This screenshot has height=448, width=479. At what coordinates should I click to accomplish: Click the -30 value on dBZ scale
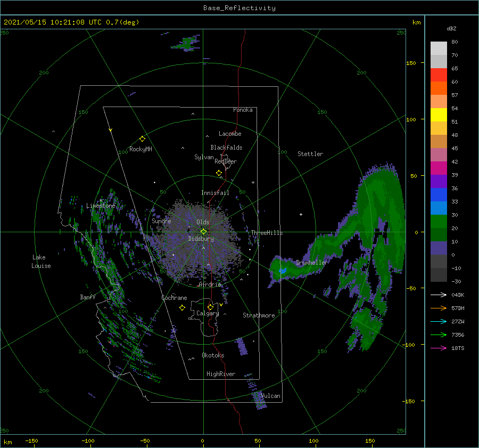coord(456,281)
